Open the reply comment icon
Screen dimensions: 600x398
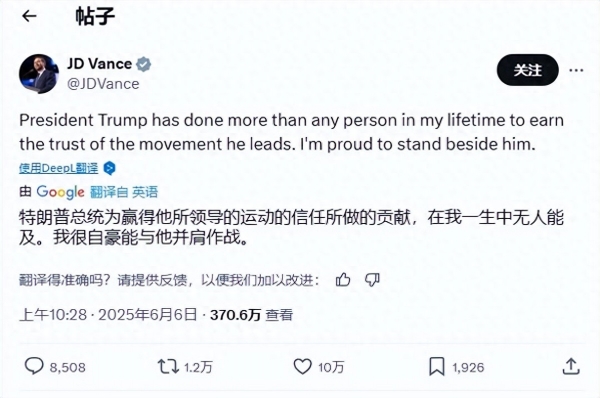click(x=34, y=366)
